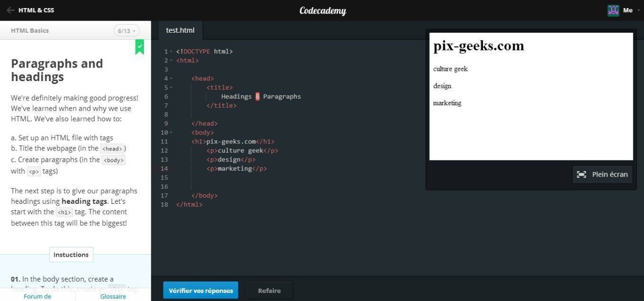Click the highlighted ampersand in title line
Image resolution: width=644 pixels, height=301 pixels.
[258, 97]
